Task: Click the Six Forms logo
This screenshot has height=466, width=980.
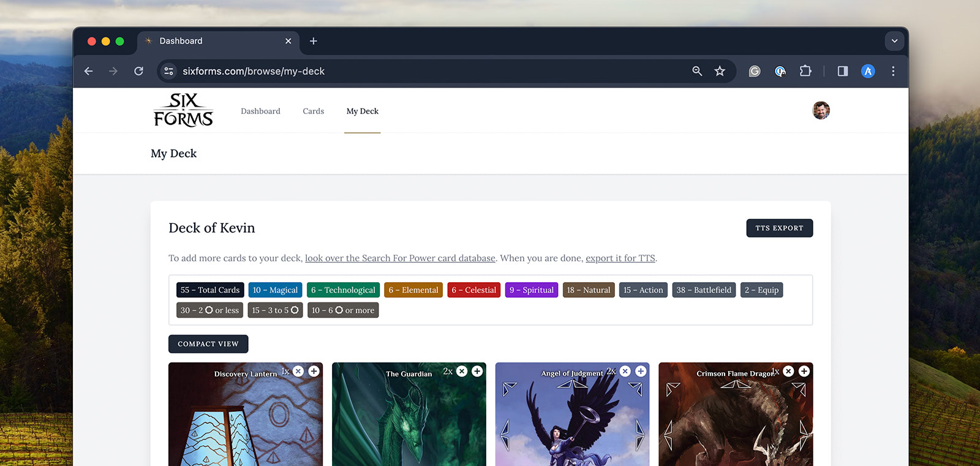Action: (183, 110)
